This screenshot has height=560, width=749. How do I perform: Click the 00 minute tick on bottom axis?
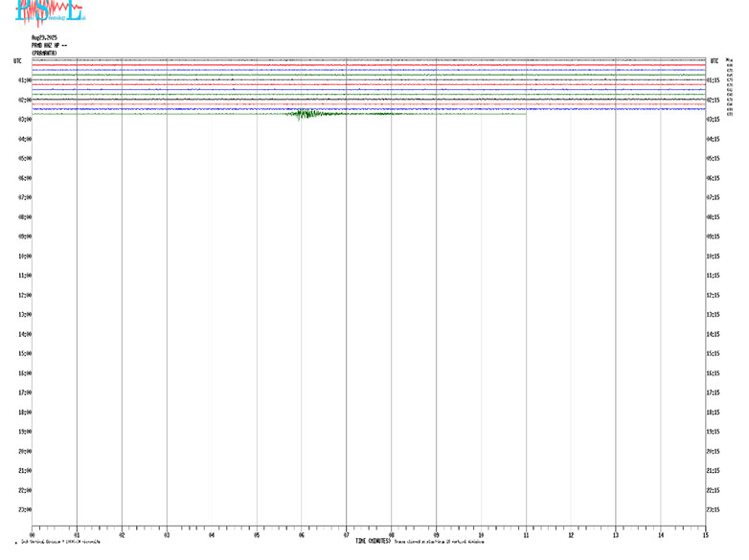(x=33, y=536)
